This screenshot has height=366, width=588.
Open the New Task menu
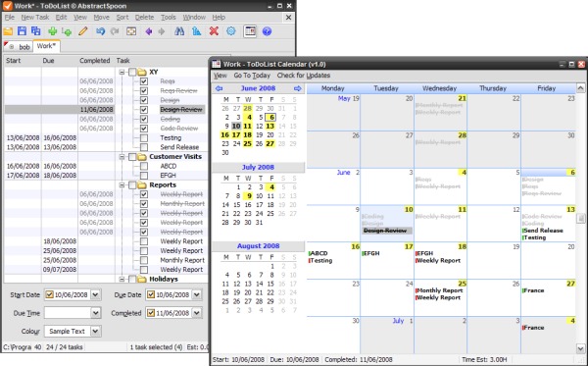click(x=35, y=18)
